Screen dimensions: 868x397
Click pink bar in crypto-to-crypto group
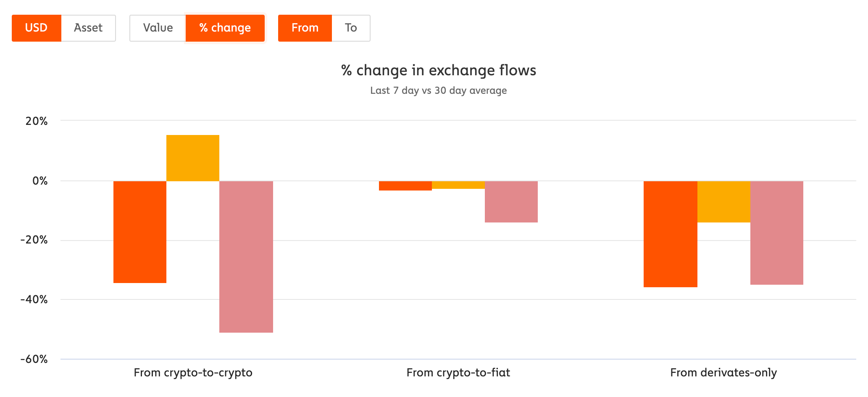point(246,257)
